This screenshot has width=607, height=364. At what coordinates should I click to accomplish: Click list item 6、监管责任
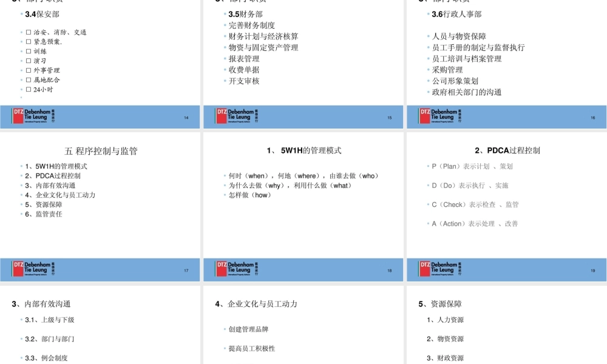pyautogui.click(x=43, y=214)
